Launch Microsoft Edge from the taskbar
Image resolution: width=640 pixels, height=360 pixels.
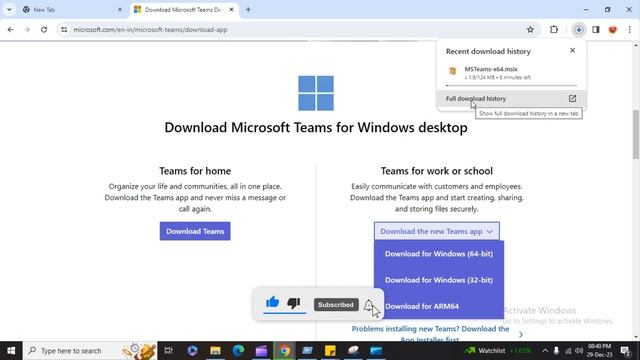(x=238, y=351)
